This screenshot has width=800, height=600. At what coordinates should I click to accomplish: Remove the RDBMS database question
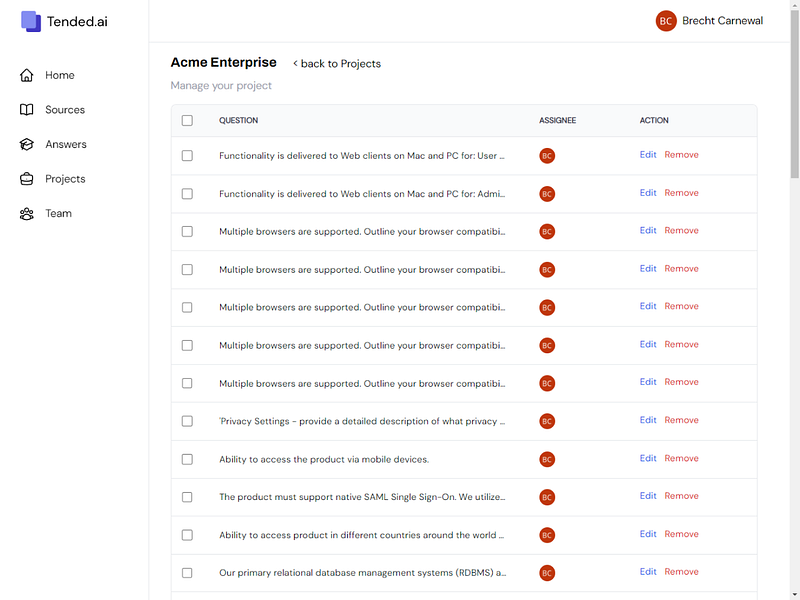[681, 572]
